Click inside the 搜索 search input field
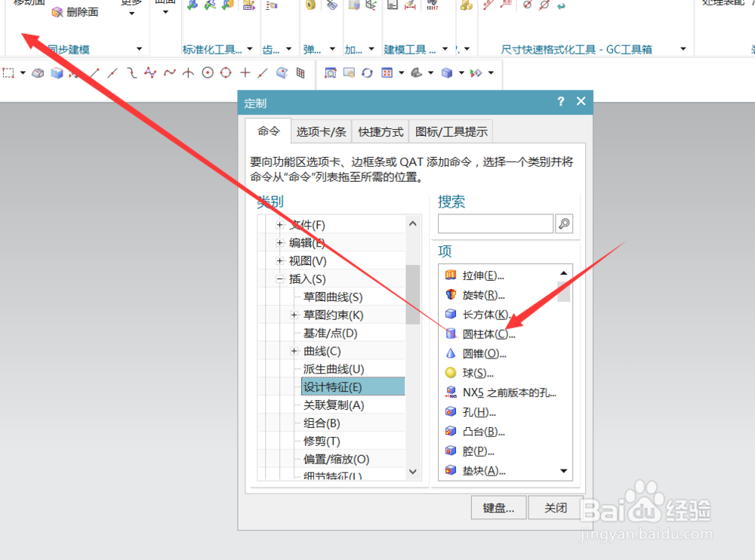This screenshot has height=560, width=755. pyautogui.click(x=495, y=223)
